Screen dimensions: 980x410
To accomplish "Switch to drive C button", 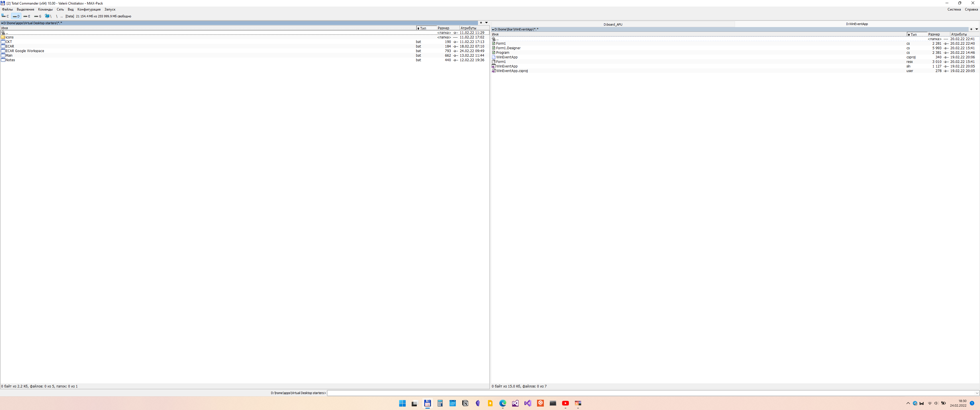I will [5, 16].
